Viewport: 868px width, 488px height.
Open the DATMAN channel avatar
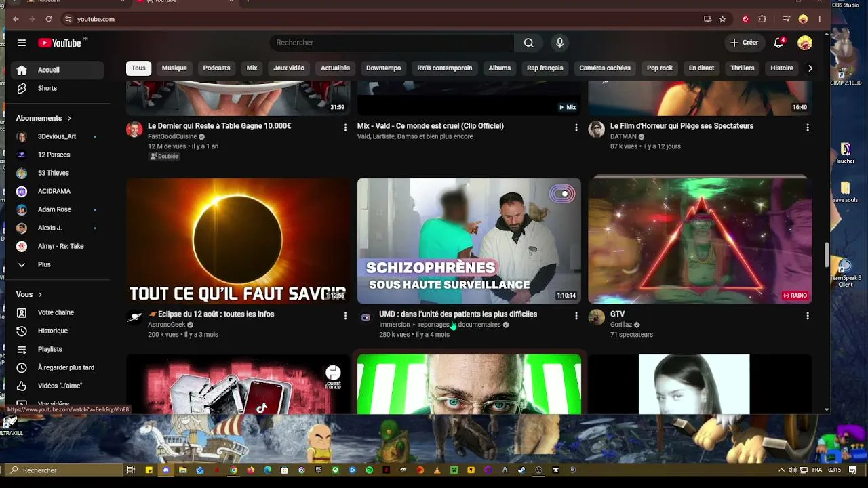(596, 129)
